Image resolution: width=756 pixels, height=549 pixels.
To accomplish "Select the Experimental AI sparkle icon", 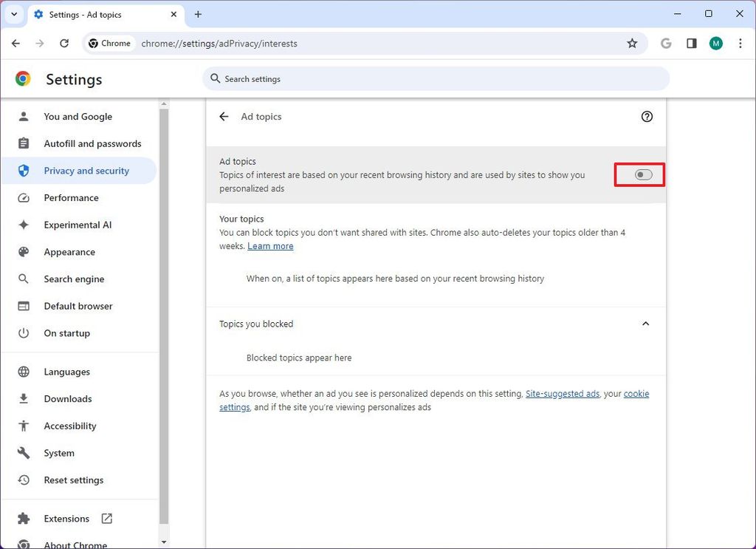I will [25, 225].
